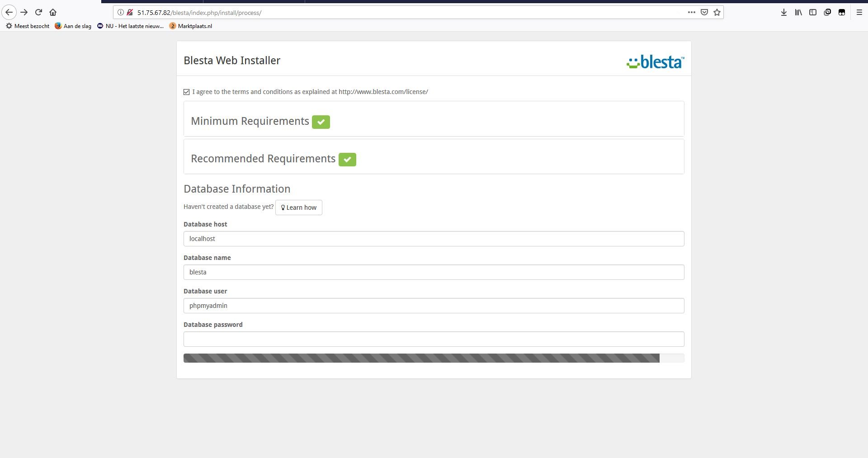Screen dimensions: 868x458
Task: Open the Meest bezocht bookmarks folder
Action: 28,26
